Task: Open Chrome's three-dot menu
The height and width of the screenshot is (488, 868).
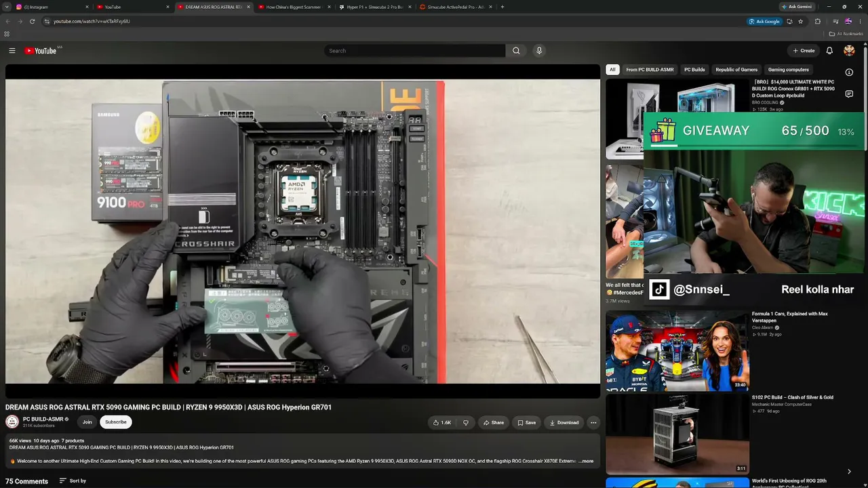Action: [x=861, y=21]
